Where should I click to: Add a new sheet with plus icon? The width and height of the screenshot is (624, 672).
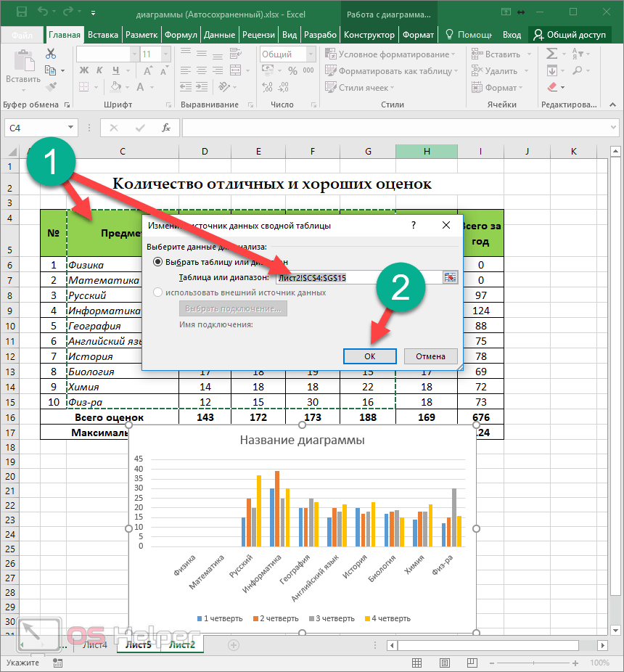[234, 644]
